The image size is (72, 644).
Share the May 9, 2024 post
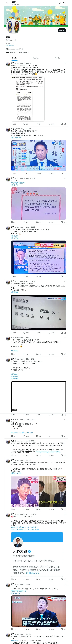65,222
